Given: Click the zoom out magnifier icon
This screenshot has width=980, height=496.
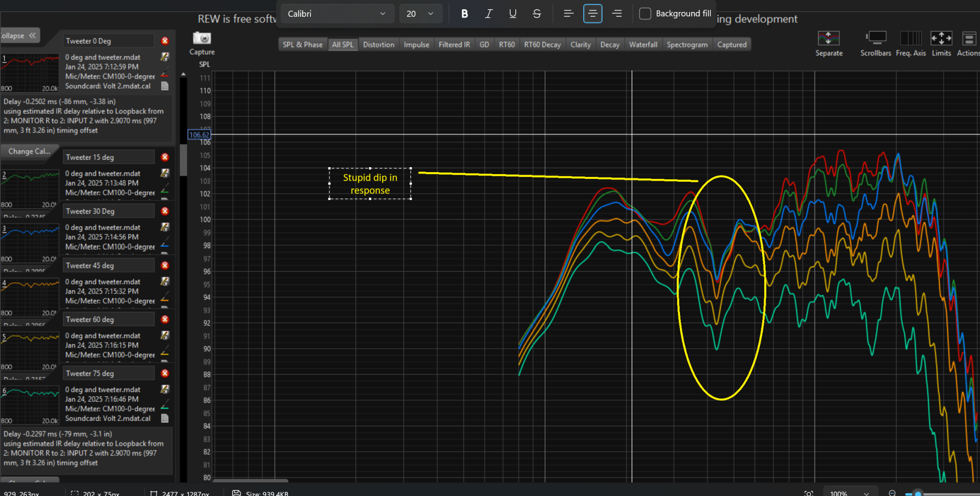Looking at the screenshot, I should [892, 493].
